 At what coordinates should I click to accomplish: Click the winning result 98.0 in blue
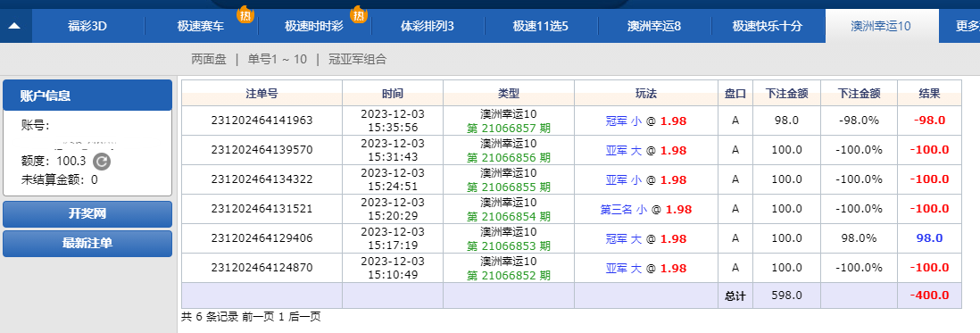[x=929, y=238]
